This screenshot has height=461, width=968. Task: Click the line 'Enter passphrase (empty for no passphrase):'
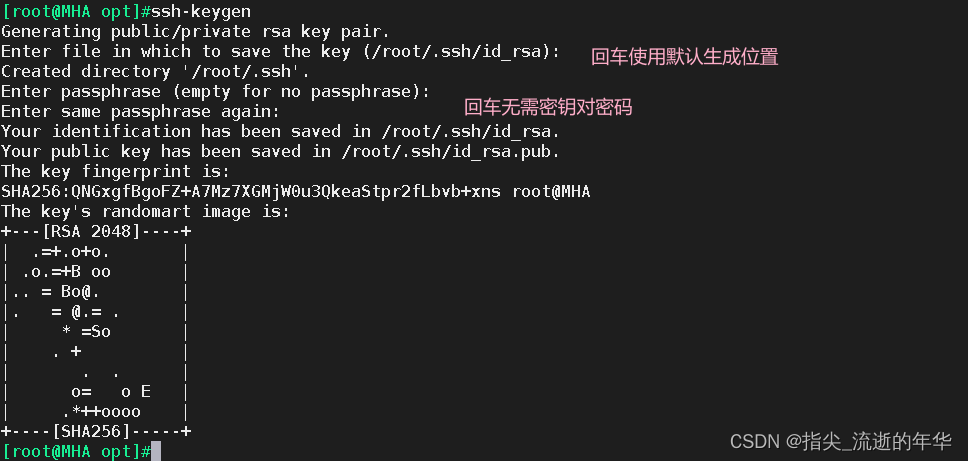coord(215,92)
